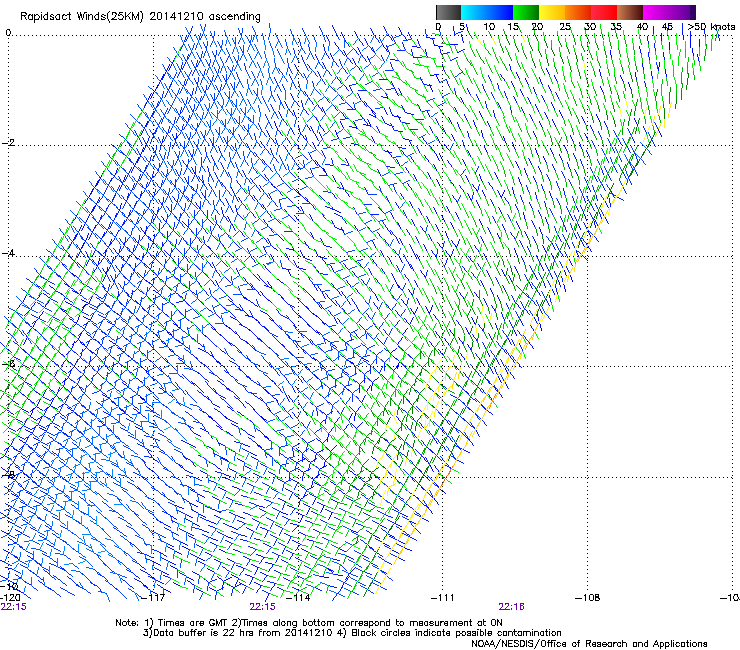Select the dark purple 45-50 legend color

point(682,12)
